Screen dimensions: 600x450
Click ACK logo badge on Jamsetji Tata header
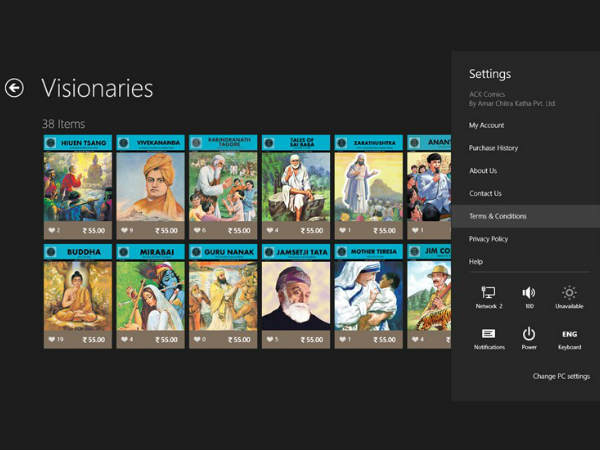coord(269,252)
